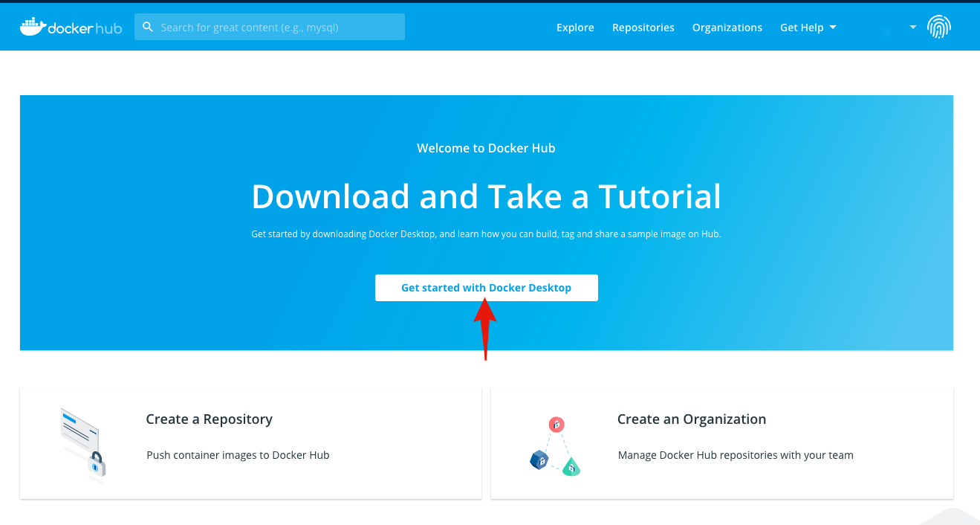Viewport: 980px width, 525px height.
Task: Open the fingerprint avatar icon
Action: click(x=939, y=28)
